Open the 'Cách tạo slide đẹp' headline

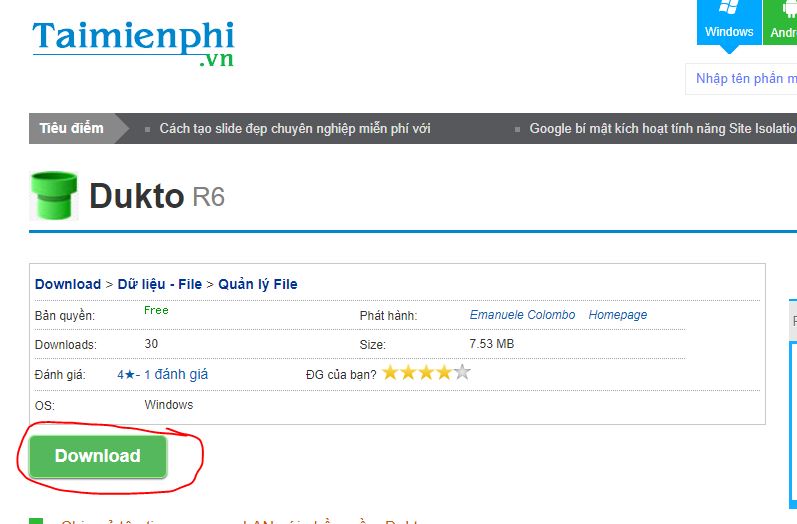point(294,129)
